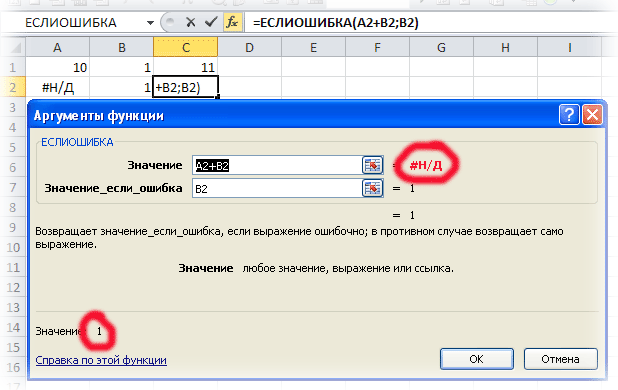
Task: Collapse dialog via Значение range selector icon
Action: tap(372, 165)
